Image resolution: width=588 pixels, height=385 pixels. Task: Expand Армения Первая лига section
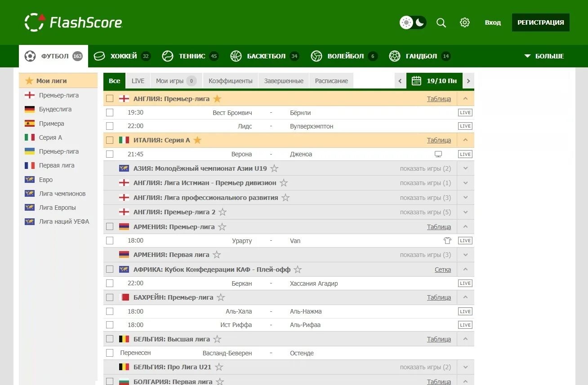[465, 255]
